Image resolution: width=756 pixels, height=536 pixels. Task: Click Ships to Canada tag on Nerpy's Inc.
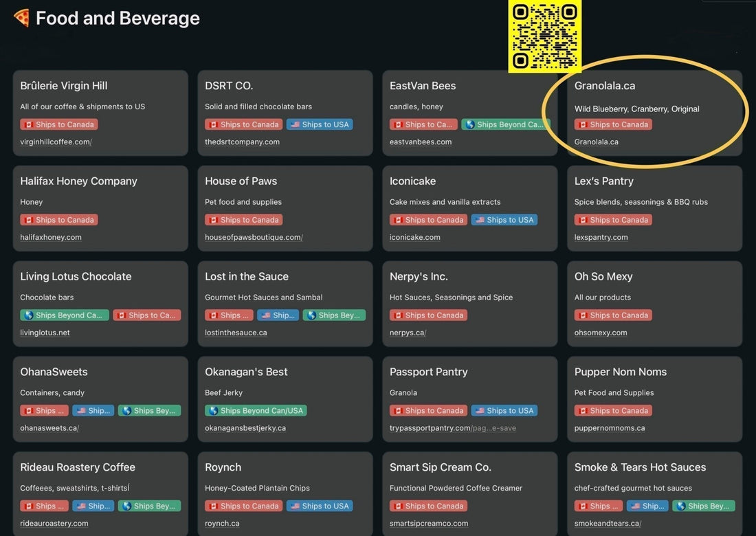click(x=428, y=315)
